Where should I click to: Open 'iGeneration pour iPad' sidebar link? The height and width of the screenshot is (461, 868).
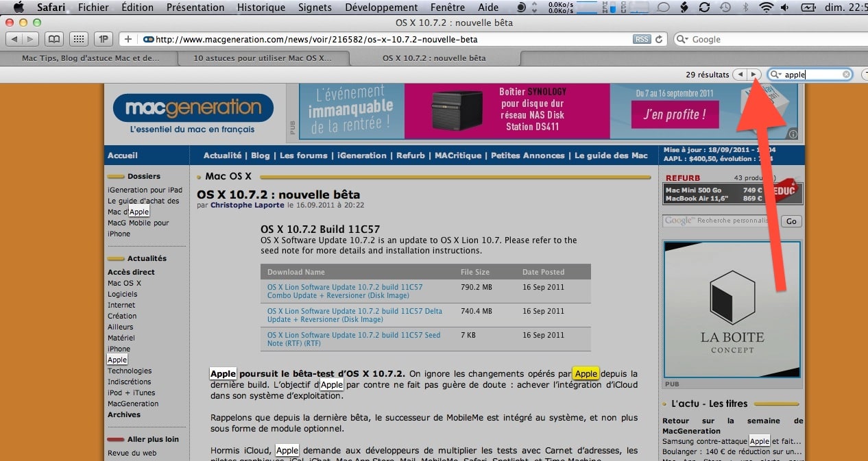pos(145,190)
